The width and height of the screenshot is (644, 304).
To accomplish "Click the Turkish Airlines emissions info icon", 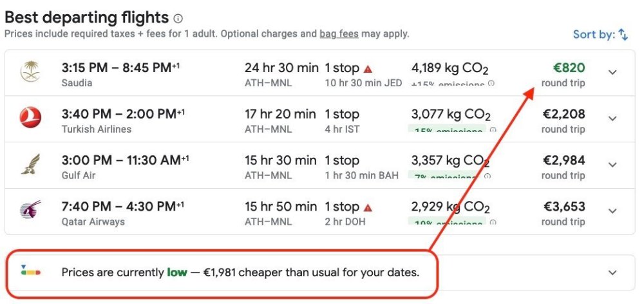I will [493, 130].
